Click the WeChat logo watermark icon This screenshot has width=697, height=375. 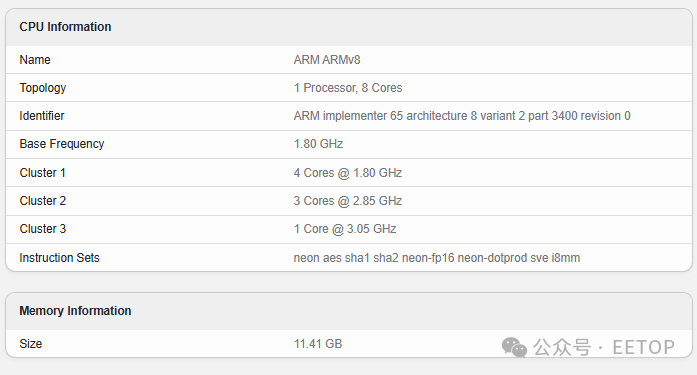(x=514, y=347)
